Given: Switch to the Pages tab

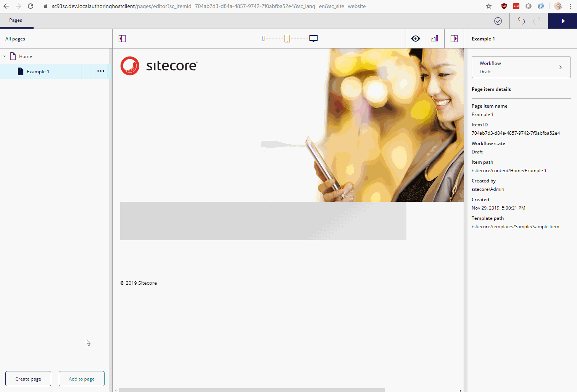Looking at the screenshot, I should click(x=16, y=20).
